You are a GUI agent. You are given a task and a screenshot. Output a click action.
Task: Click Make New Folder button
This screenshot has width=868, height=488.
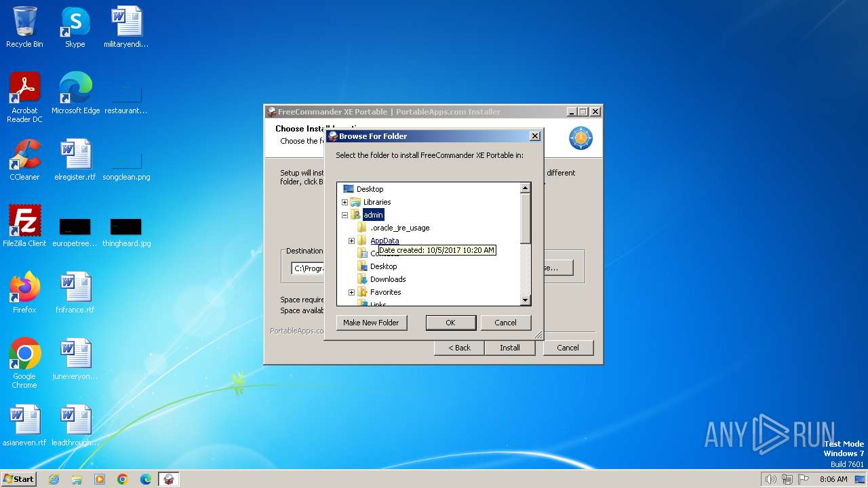point(372,323)
